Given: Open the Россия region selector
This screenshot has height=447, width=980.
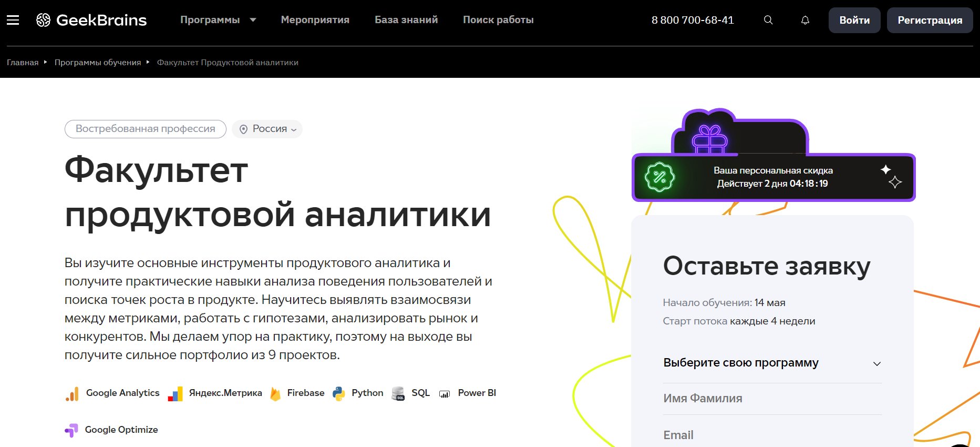Looking at the screenshot, I should [267, 129].
